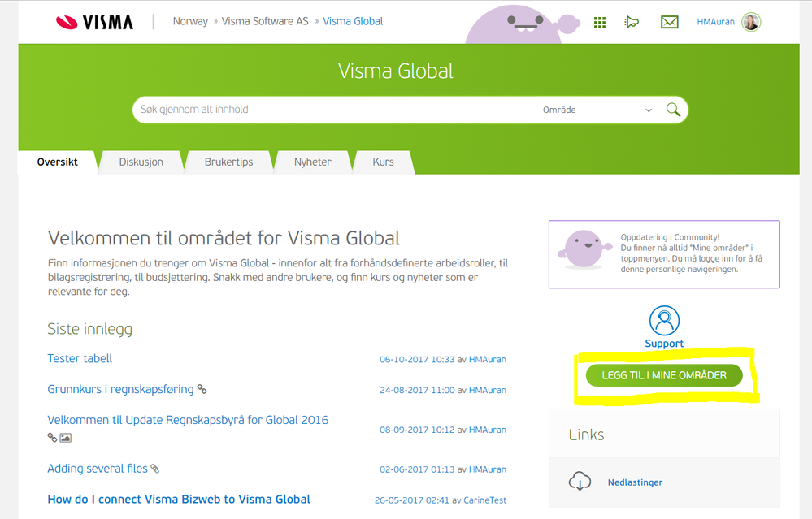Open the Adding several files post

[98, 469]
